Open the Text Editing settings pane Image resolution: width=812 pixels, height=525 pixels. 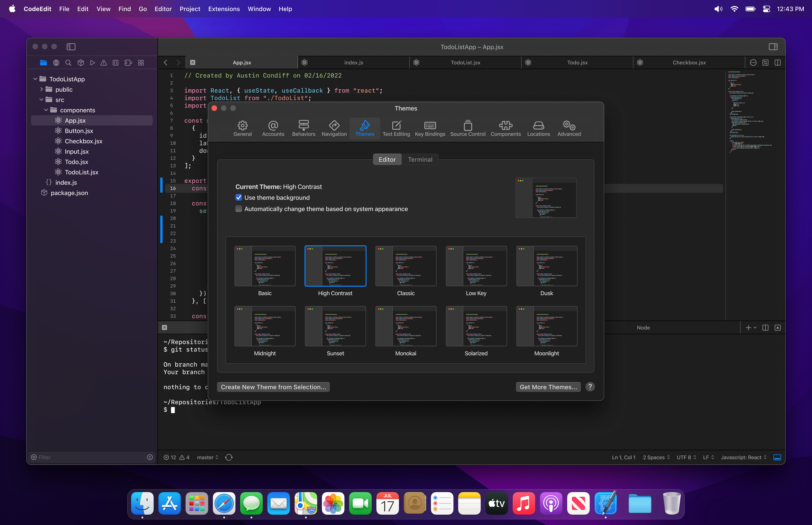pyautogui.click(x=396, y=128)
